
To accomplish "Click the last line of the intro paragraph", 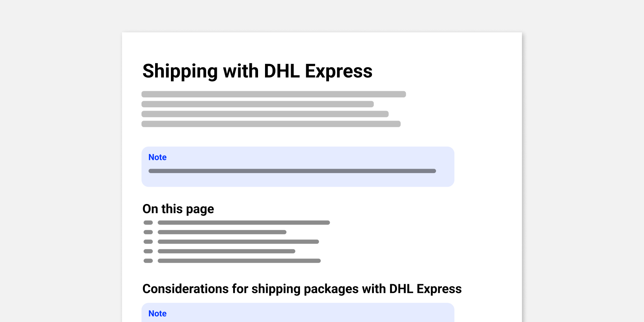I will click(x=271, y=124).
